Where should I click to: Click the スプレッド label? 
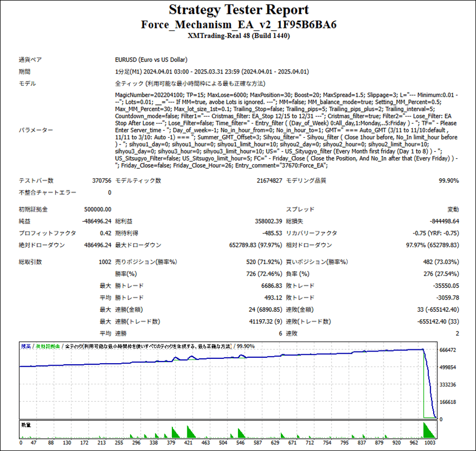[300, 210]
